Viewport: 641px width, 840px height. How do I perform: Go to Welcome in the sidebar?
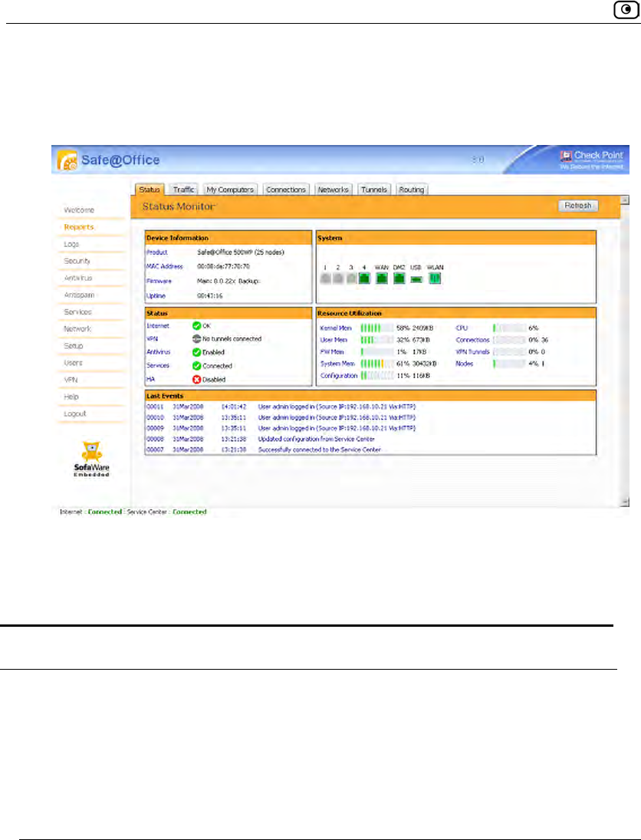(79, 210)
